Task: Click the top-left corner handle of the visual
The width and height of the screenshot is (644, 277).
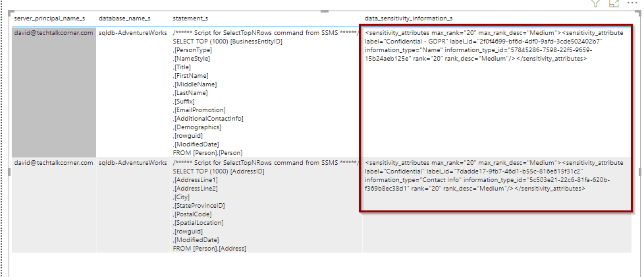Action: [11, 12]
